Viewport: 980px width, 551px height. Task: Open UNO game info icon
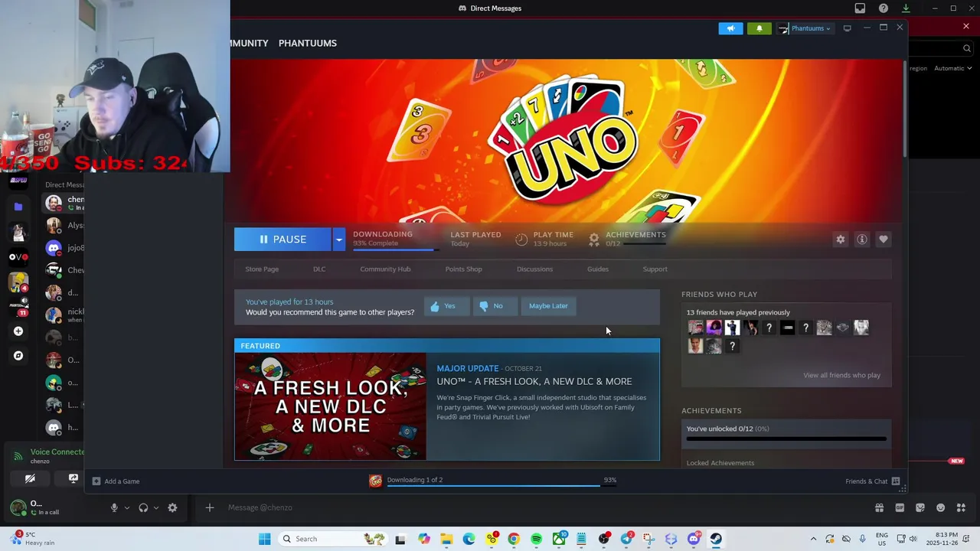[x=861, y=240]
